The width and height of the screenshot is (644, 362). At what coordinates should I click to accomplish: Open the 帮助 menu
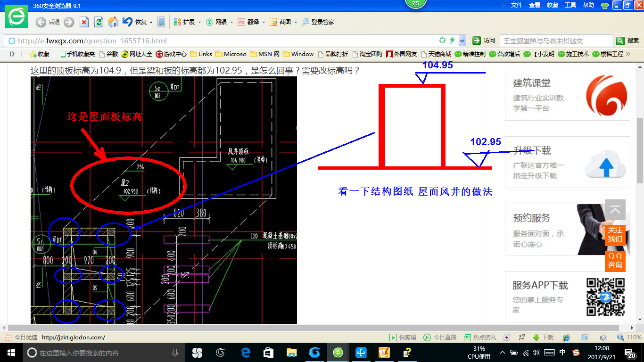point(588,5)
